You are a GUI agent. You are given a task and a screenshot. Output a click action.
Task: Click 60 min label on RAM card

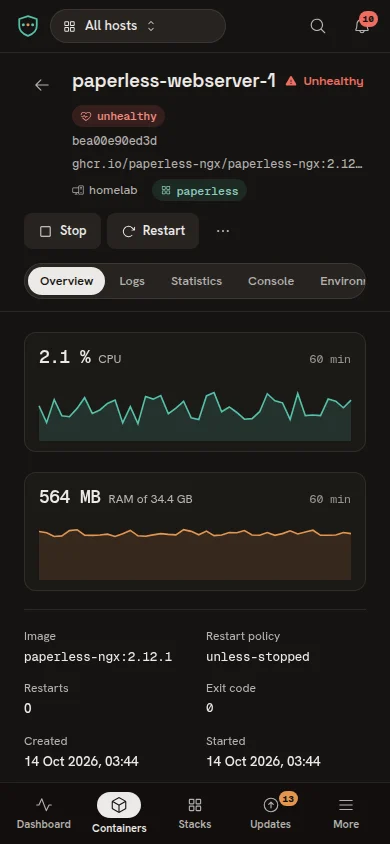(330, 499)
